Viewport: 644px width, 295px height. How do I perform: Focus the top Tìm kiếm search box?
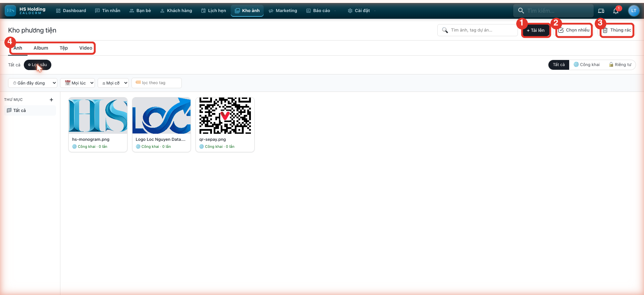coord(553,11)
